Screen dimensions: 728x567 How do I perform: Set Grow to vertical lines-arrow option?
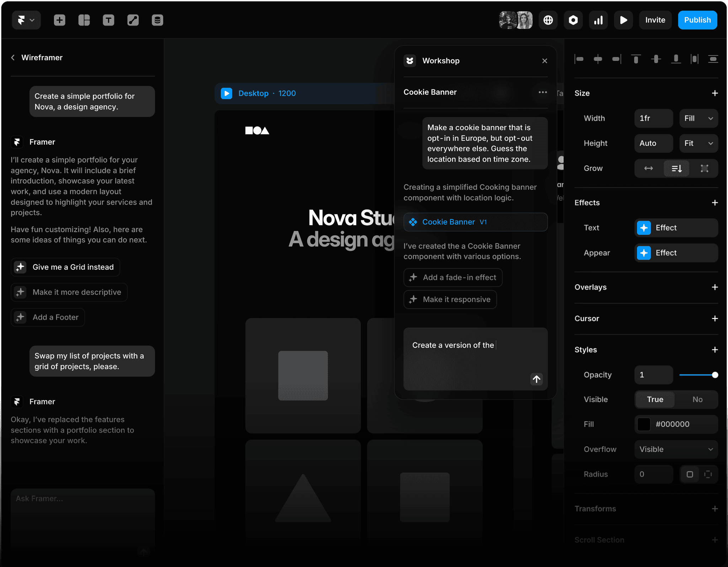click(x=676, y=168)
